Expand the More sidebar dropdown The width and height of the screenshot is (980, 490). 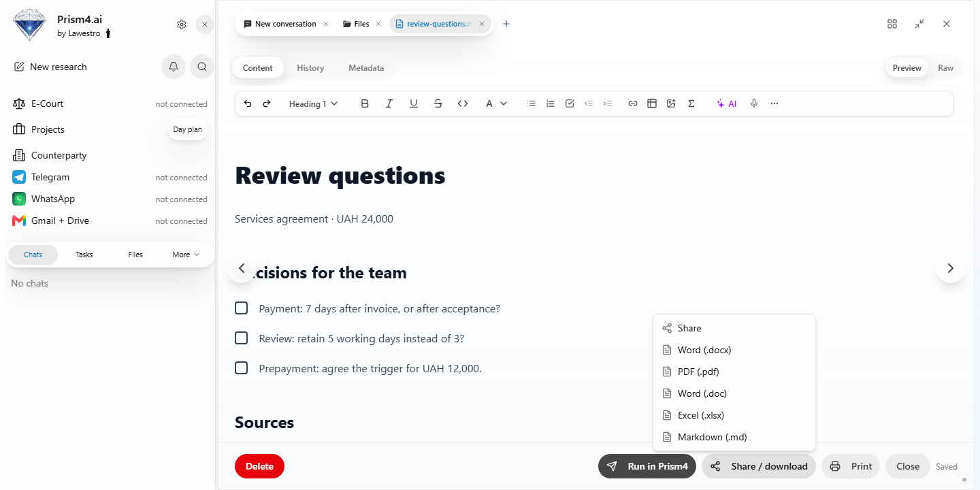click(x=186, y=255)
